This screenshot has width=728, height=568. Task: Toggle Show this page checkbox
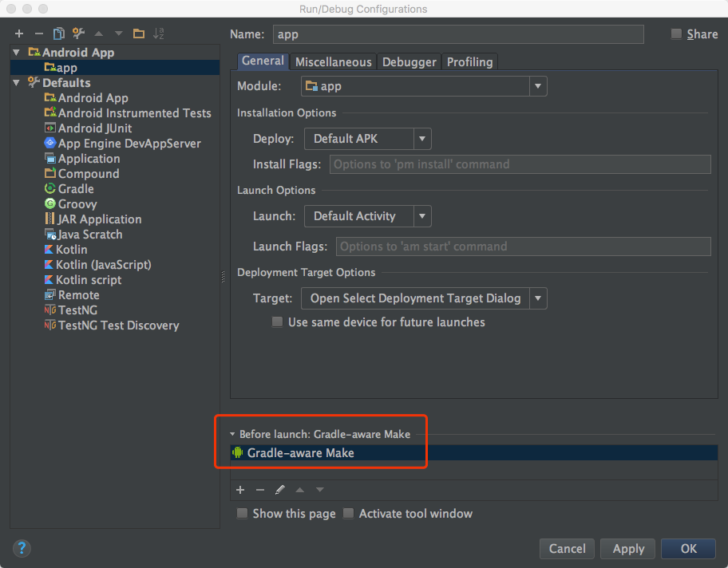pyautogui.click(x=242, y=513)
